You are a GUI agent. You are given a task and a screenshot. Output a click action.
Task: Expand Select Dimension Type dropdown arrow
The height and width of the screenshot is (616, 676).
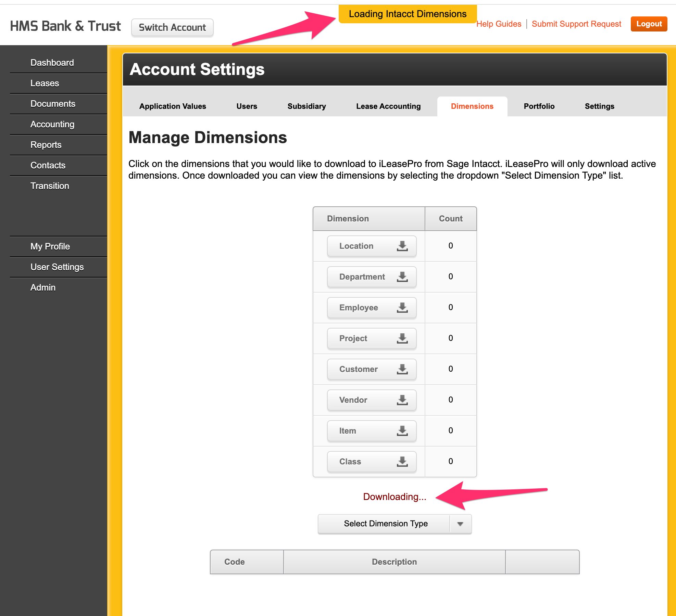tap(460, 524)
